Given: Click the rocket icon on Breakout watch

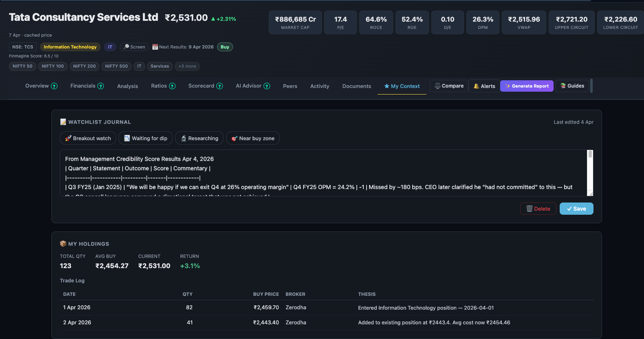Looking at the screenshot, I should pos(68,138).
